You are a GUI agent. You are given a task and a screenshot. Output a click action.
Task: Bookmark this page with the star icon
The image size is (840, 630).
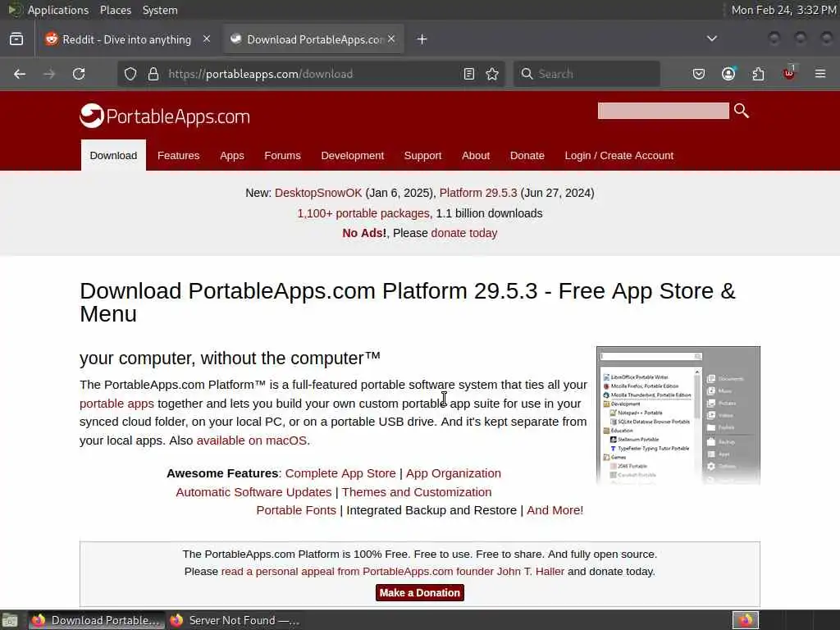coord(492,74)
